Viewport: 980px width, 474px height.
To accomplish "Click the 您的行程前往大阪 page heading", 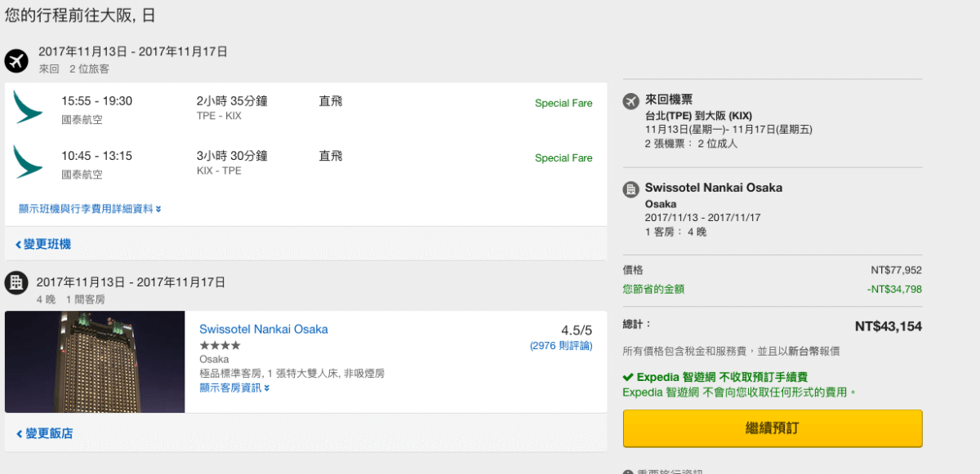I will (79, 14).
